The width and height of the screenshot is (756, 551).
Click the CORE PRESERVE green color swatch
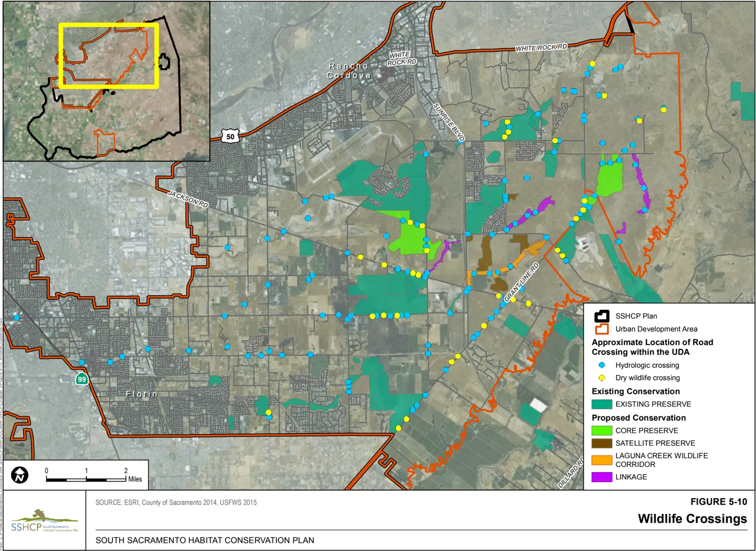(601, 430)
